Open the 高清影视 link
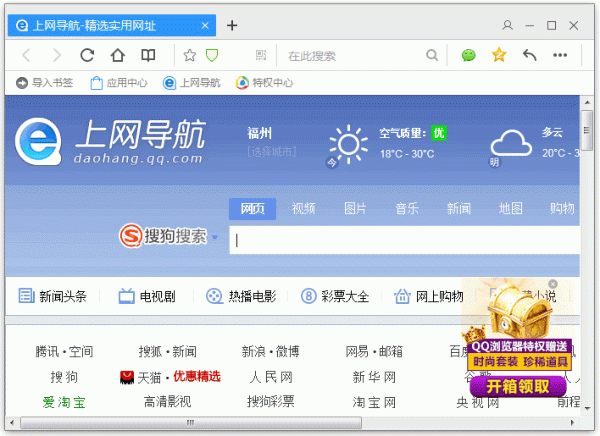The height and width of the screenshot is (436, 600). (x=167, y=402)
